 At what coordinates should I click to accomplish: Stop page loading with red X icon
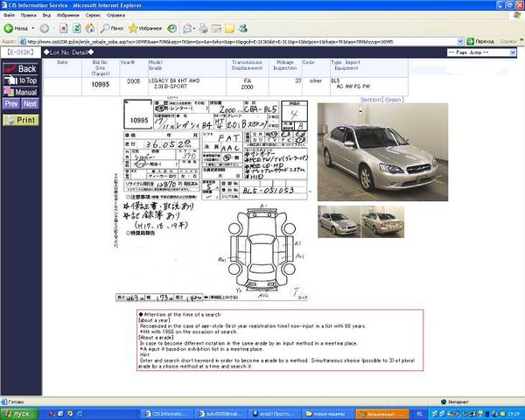click(x=64, y=29)
